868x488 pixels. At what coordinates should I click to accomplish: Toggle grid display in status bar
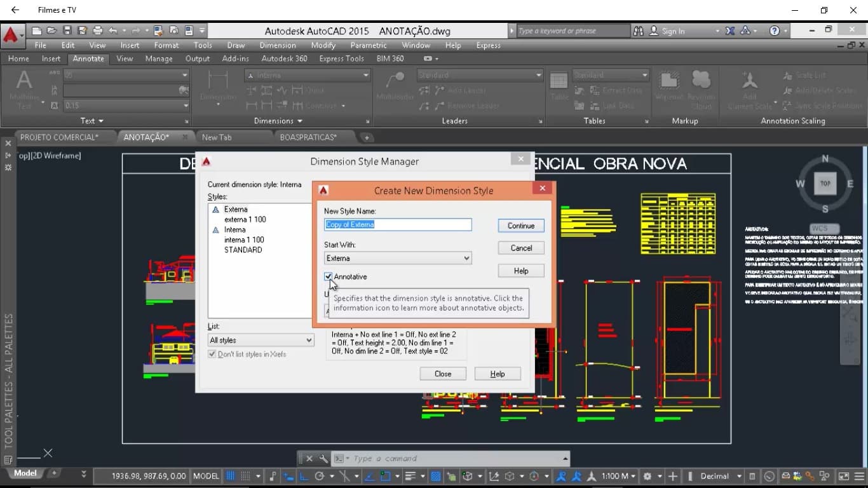(230, 476)
